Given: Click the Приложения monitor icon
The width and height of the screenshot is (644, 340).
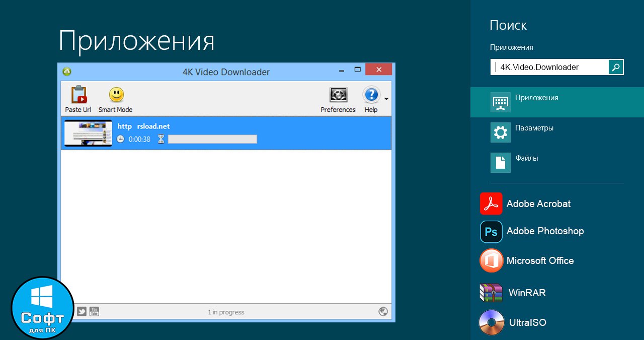Looking at the screenshot, I should (501, 102).
